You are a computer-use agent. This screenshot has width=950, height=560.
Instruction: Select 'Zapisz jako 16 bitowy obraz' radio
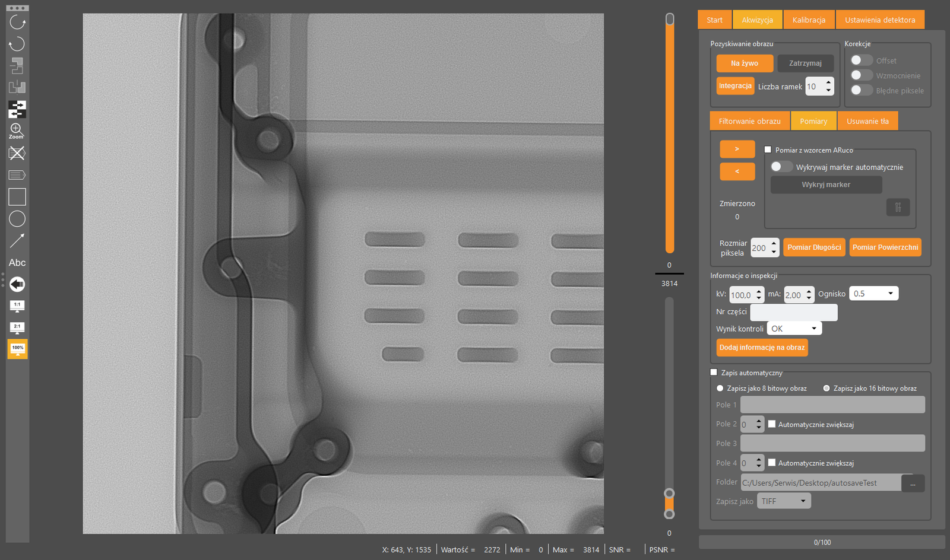[x=826, y=389]
